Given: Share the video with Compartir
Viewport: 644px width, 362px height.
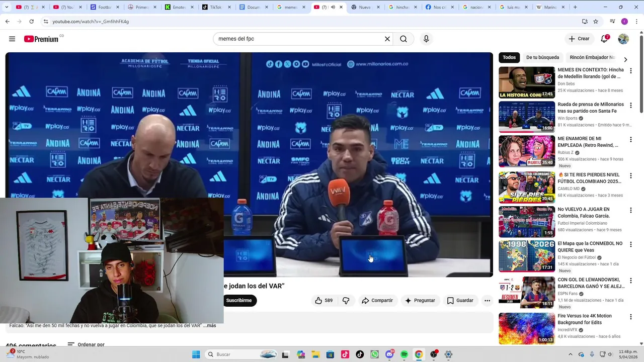Looking at the screenshot, I should click(377, 300).
